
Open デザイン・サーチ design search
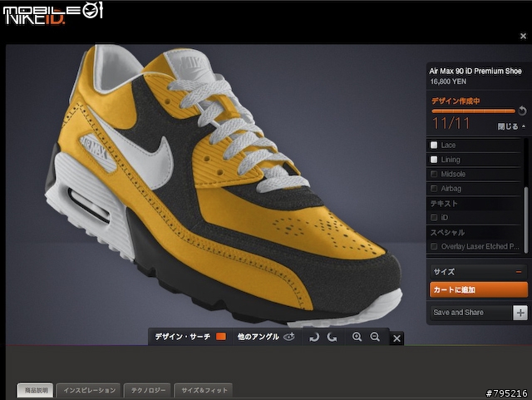point(183,337)
